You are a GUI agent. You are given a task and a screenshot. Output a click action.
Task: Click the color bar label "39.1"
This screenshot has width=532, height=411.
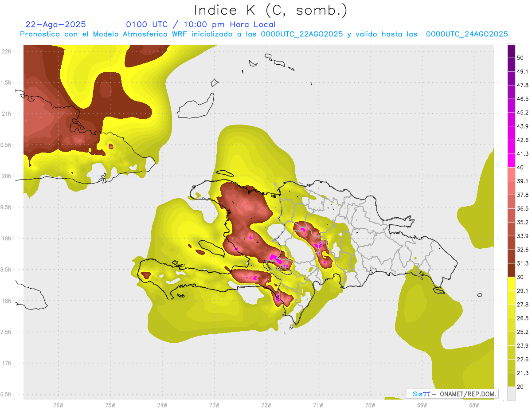[522, 181]
